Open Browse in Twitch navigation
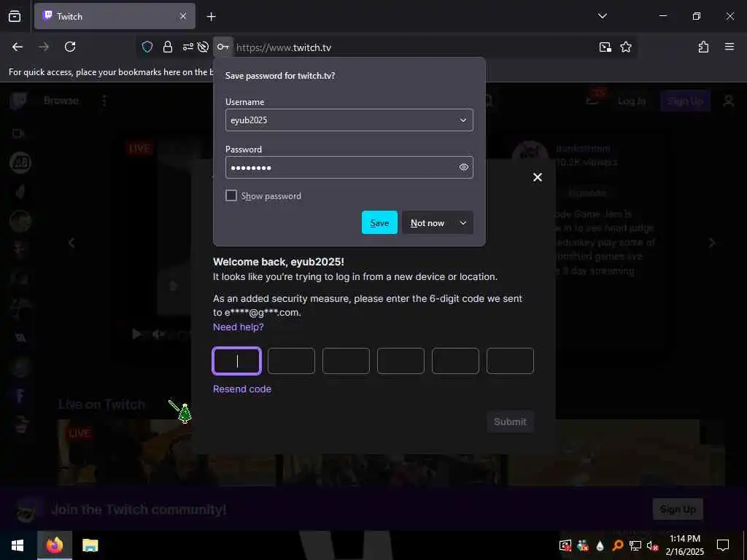This screenshot has height=560, width=747. [61, 101]
